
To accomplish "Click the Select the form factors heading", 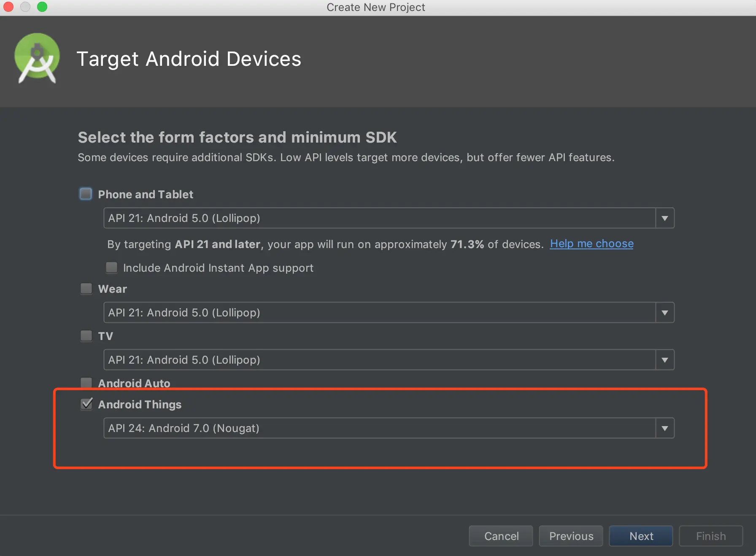I will (x=238, y=138).
